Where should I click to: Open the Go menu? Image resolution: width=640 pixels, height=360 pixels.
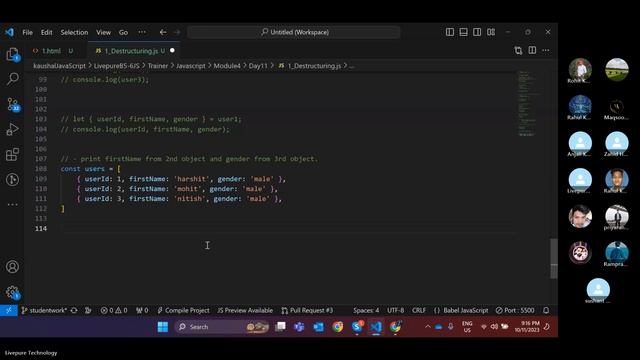[123, 32]
